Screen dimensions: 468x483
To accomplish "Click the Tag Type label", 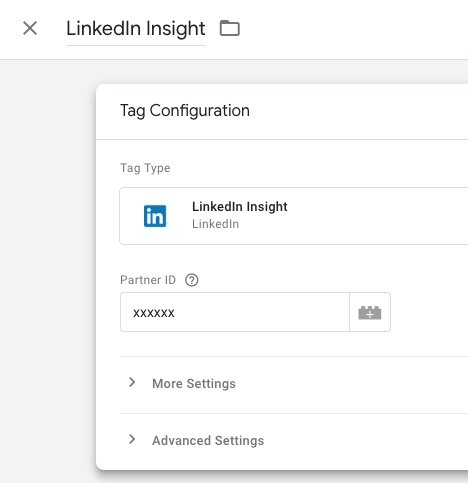I will pos(145,168).
